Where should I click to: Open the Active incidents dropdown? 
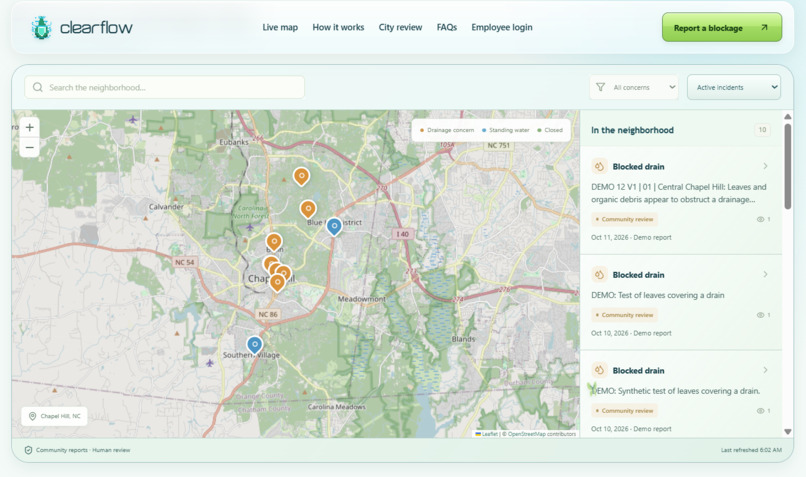tap(734, 87)
